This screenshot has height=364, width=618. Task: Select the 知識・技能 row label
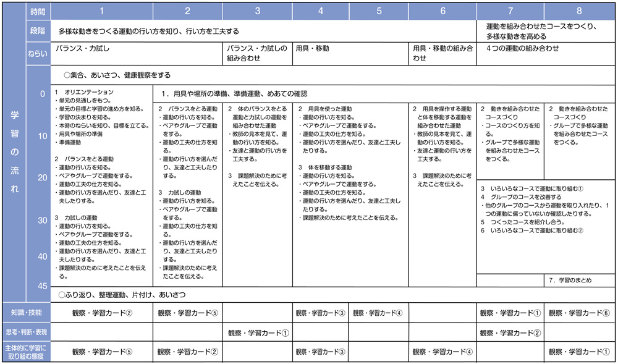pos(25,313)
